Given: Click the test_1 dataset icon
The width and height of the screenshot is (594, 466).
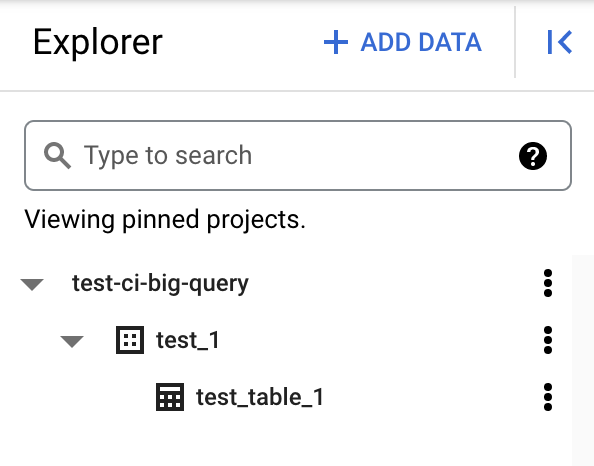Looking at the screenshot, I should tap(130, 340).
